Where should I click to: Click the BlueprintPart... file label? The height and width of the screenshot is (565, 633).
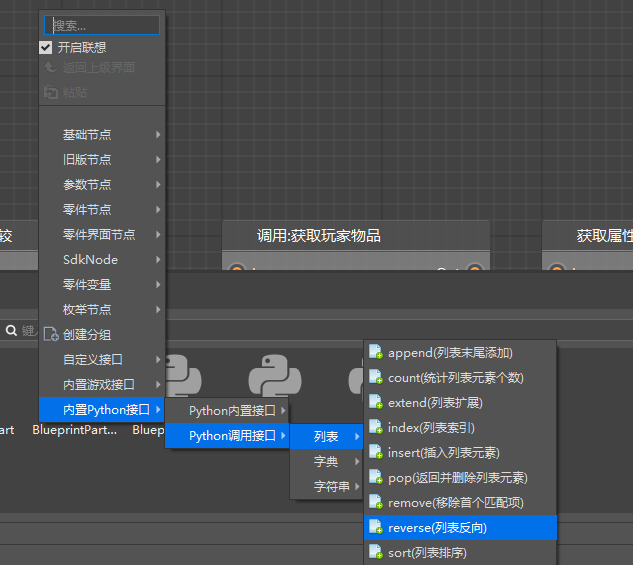point(75,430)
